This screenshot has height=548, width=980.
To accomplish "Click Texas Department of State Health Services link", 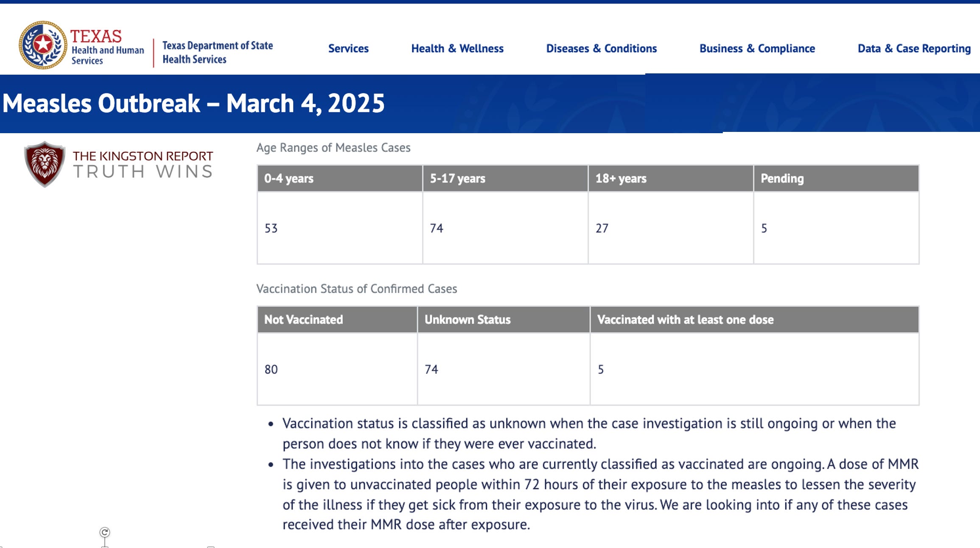I will (x=217, y=52).
